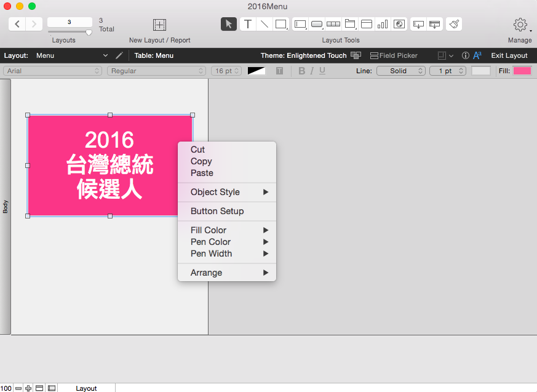
Task: Select the Tab Control tool
Action: point(349,24)
